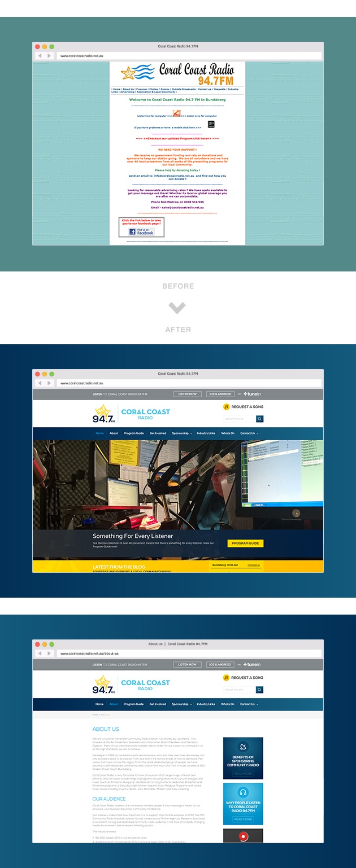This screenshot has width=356, height=868.
Task: Open Get Involved in About Us page navigation
Action: 158,704
